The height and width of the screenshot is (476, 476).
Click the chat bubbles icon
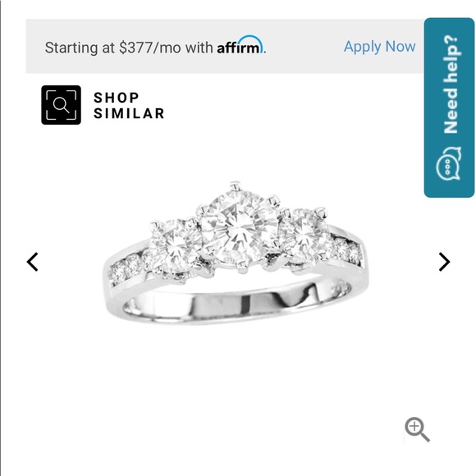pyautogui.click(x=448, y=163)
